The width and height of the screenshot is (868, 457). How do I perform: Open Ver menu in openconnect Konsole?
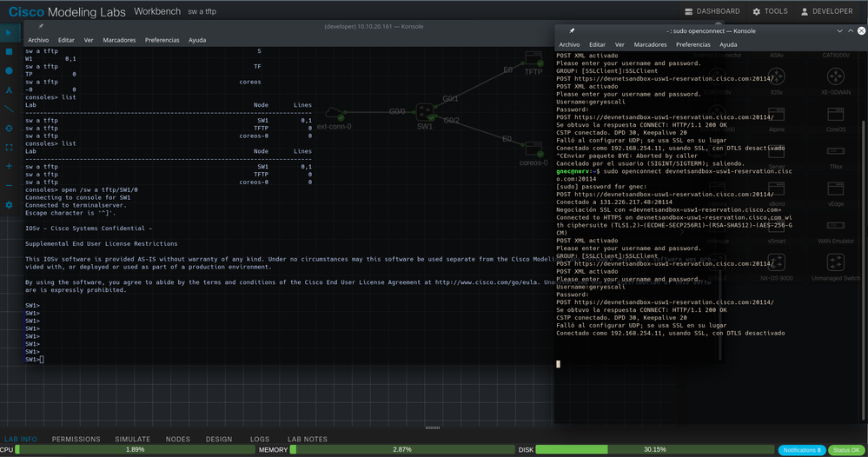coord(620,44)
